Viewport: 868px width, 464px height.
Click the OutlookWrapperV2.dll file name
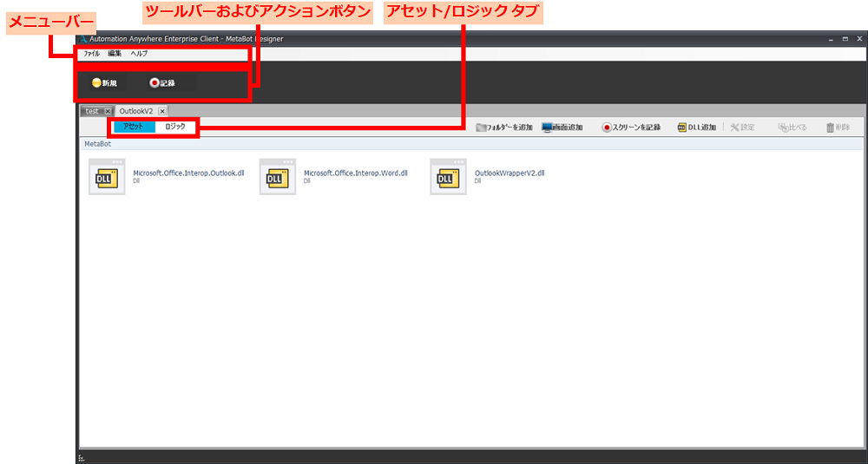510,173
